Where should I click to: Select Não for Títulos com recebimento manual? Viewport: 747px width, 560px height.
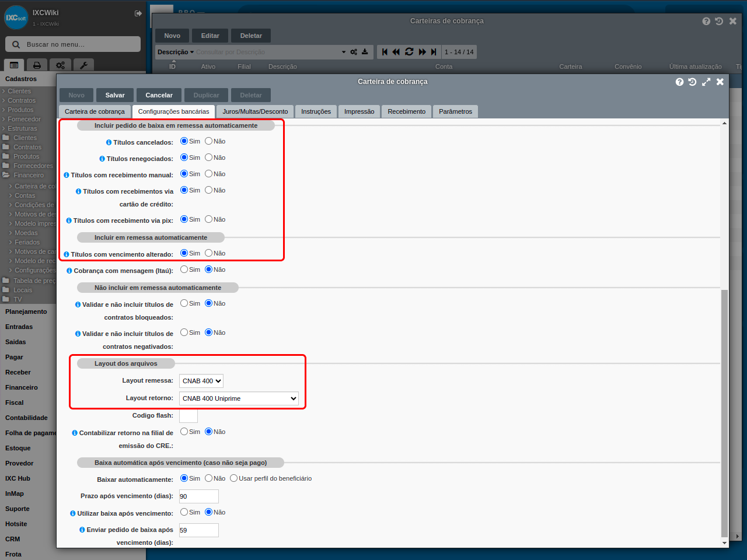coord(208,174)
